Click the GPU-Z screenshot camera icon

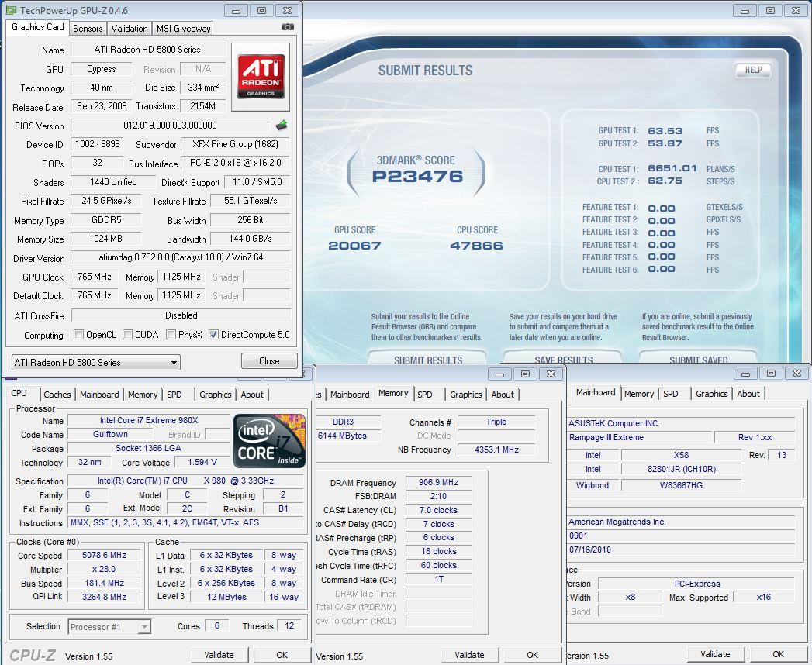tap(288, 27)
